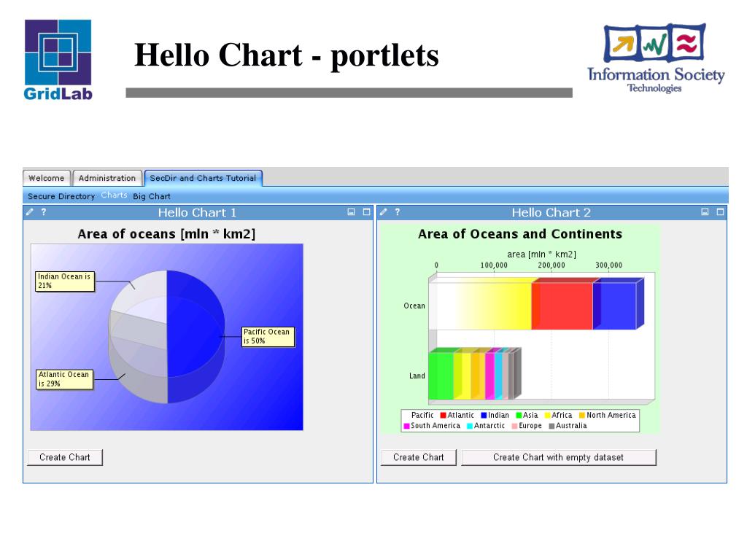Screen dimensions: 747x560
Task: Click the Africa yellow legend swatch
Action: (x=547, y=415)
